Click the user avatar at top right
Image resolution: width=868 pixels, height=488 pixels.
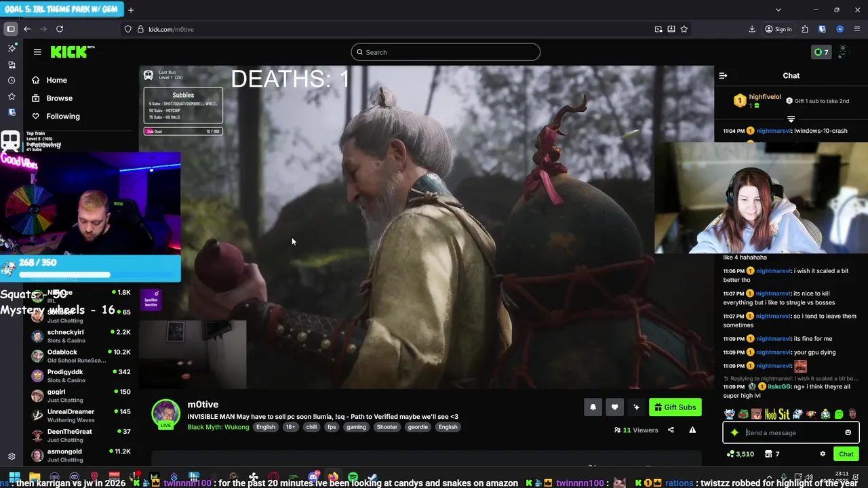(843, 52)
